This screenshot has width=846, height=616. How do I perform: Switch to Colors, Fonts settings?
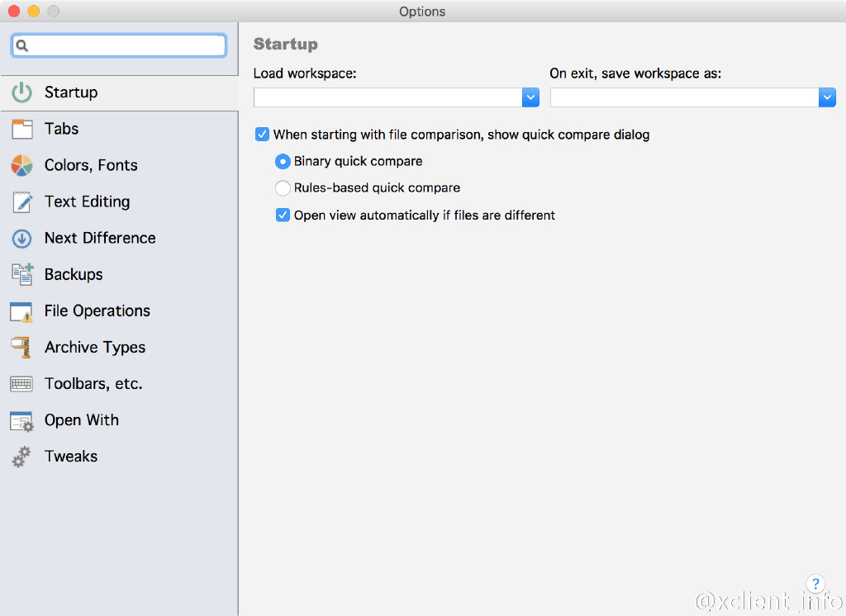tap(119, 165)
